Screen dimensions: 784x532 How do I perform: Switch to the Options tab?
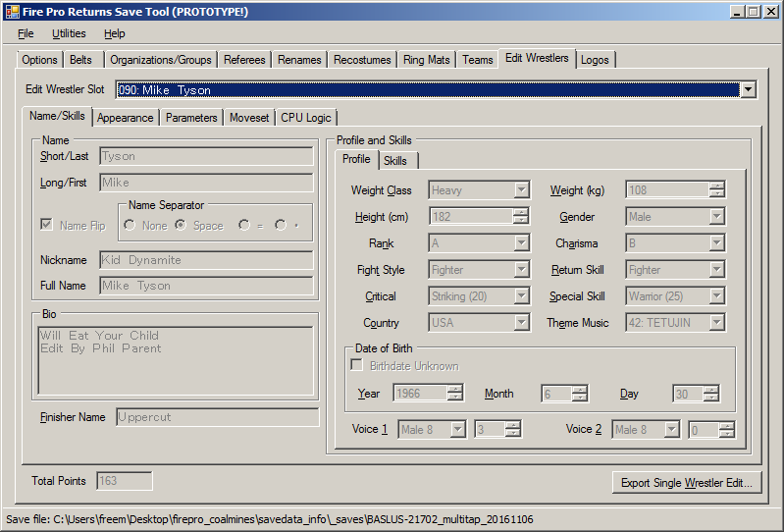coord(39,60)
